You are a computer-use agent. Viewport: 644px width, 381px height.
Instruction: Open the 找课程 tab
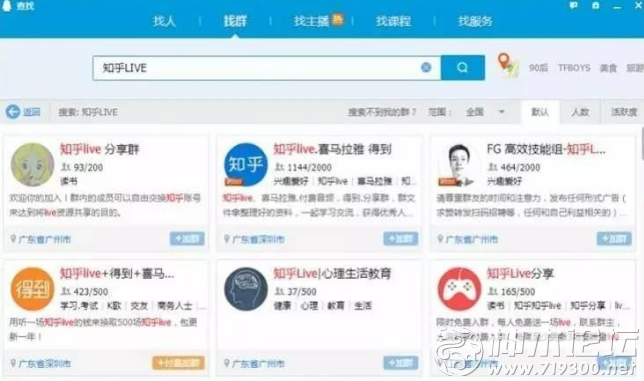point(393,21)
